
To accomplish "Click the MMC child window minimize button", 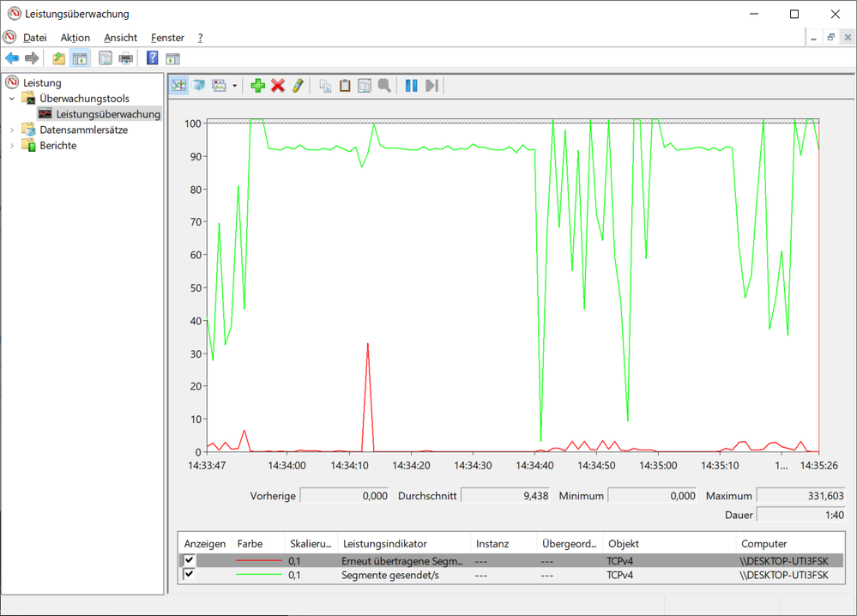I will (814, 37).
